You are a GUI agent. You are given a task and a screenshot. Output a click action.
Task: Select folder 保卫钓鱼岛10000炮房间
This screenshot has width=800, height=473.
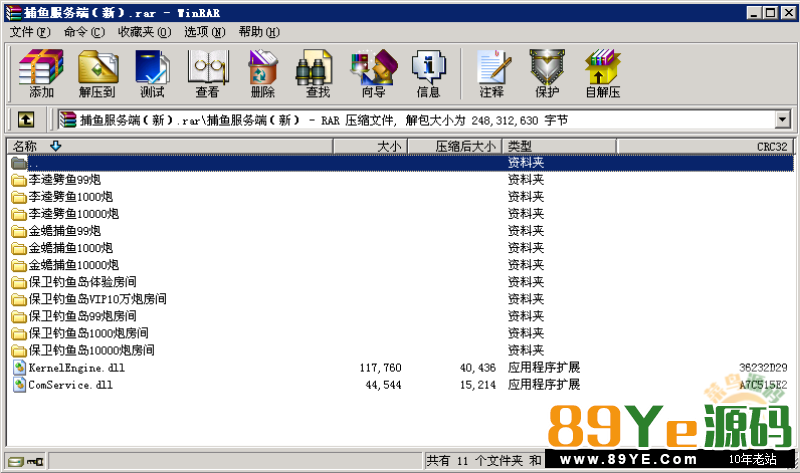91,350
